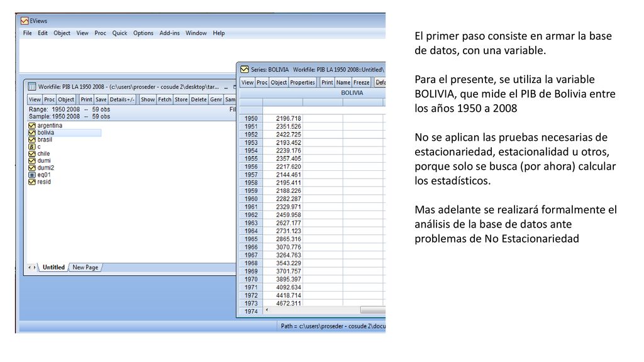Image resolution: width=644 pixels, height=362 pixels.
Task: Click the EViews application logo icon
Action: click(x=25, y=21)
